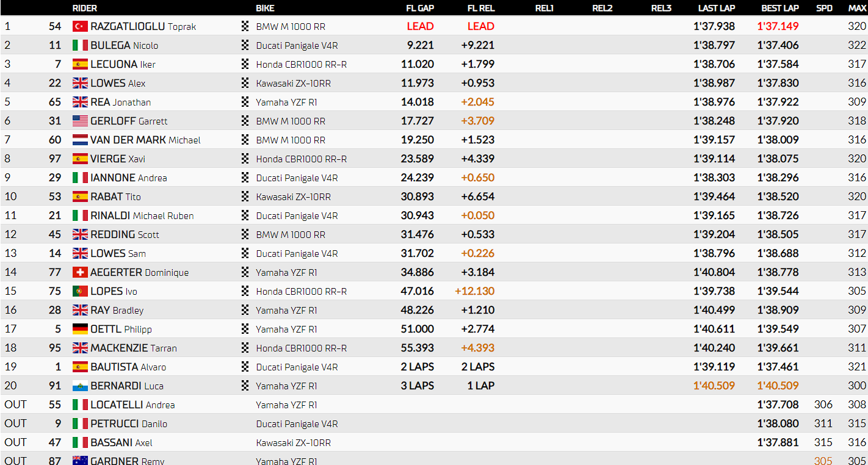Click the FL GAP column header

click(419, 8)
